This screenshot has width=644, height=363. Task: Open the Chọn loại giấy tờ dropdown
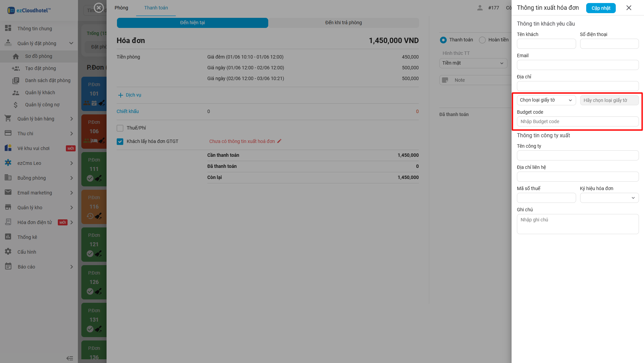pos(546,100)
